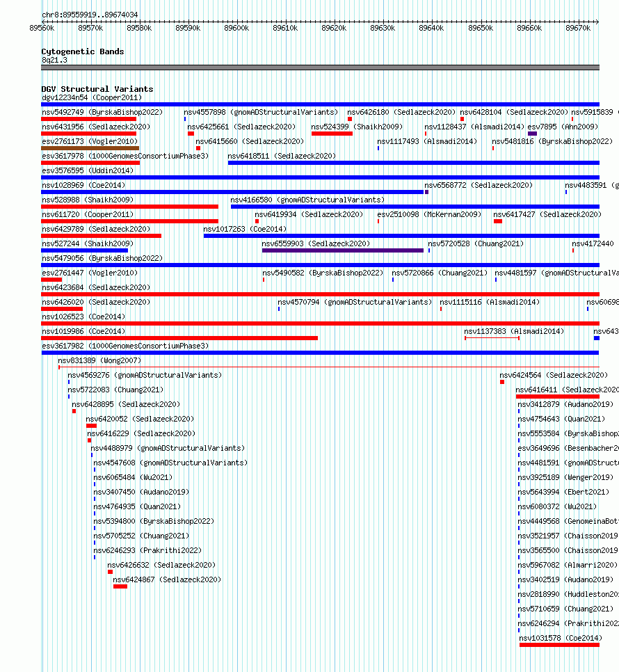Open nsv6426180 (Sedlazeck2020) variant

click(x=401, y=112)
